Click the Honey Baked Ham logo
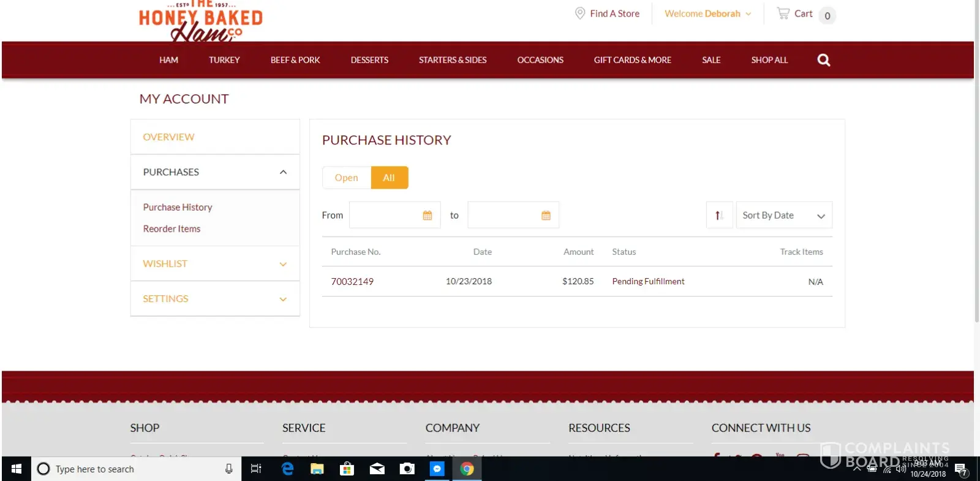 [x=200, y=22]
